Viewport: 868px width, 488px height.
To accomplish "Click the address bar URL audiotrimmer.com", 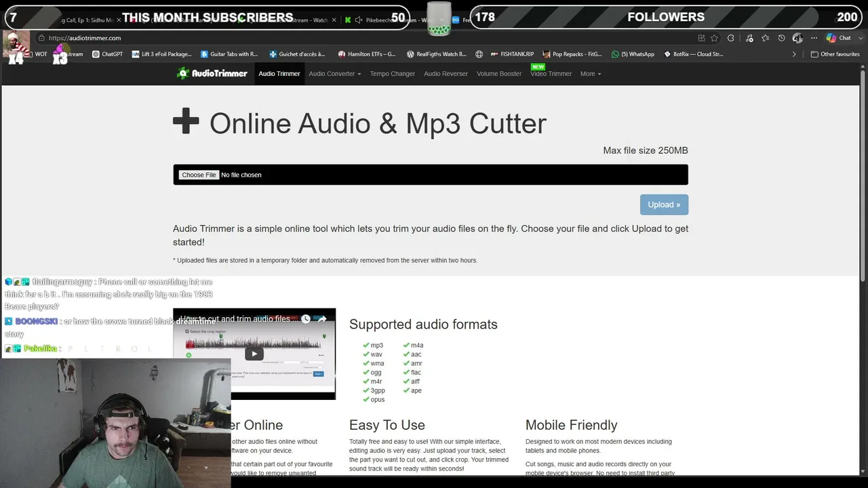I will [x=85, y=38].
